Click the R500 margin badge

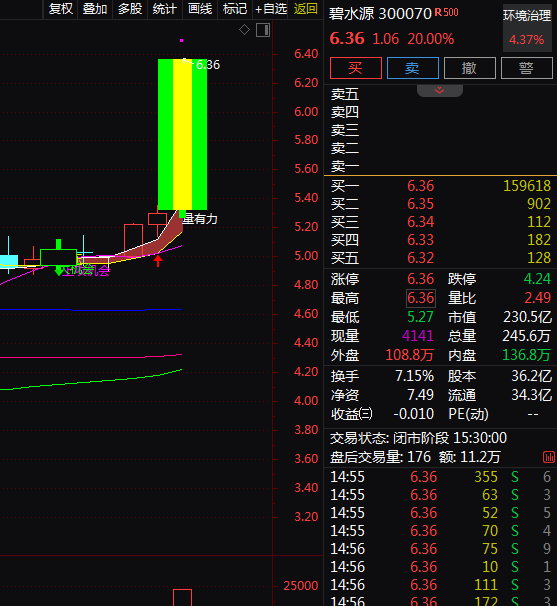click(x=446, y=12)
